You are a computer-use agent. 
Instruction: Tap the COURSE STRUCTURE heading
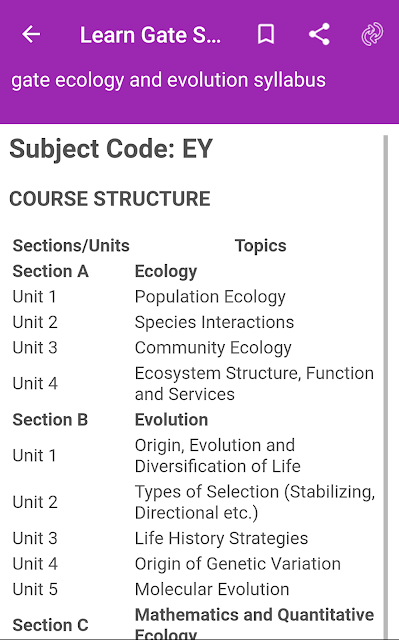click(x=110, y=199)
